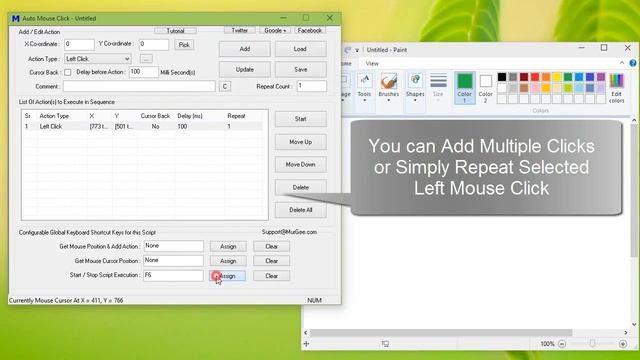Image resolution: width=640 pixels, height=360 pixels.
Task: Click the Start button
Action: 300,119
